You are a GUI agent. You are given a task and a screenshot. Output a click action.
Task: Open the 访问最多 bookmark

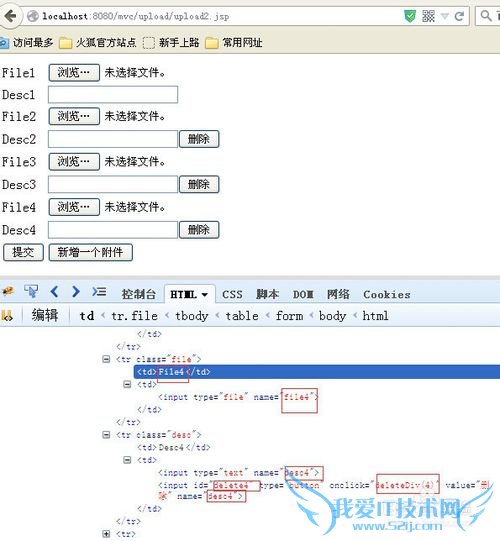(x=27, y=43)
